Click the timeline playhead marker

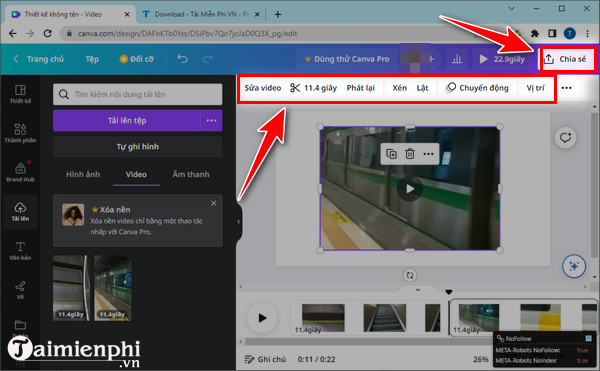(x=449, y=292)
